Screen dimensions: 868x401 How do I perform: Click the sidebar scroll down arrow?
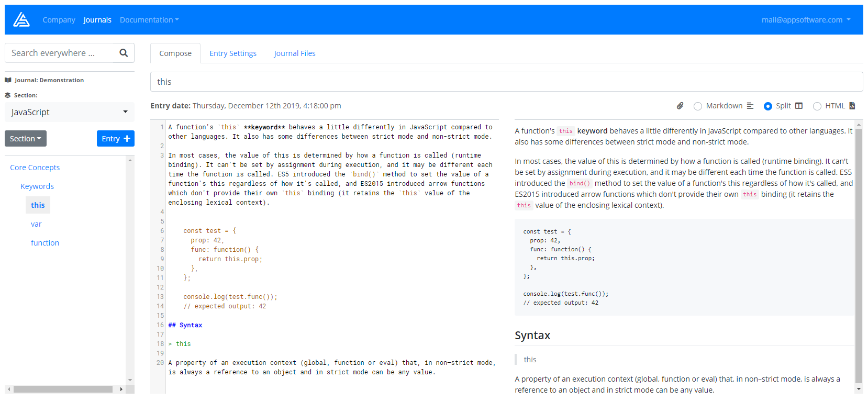coord(130,380)
